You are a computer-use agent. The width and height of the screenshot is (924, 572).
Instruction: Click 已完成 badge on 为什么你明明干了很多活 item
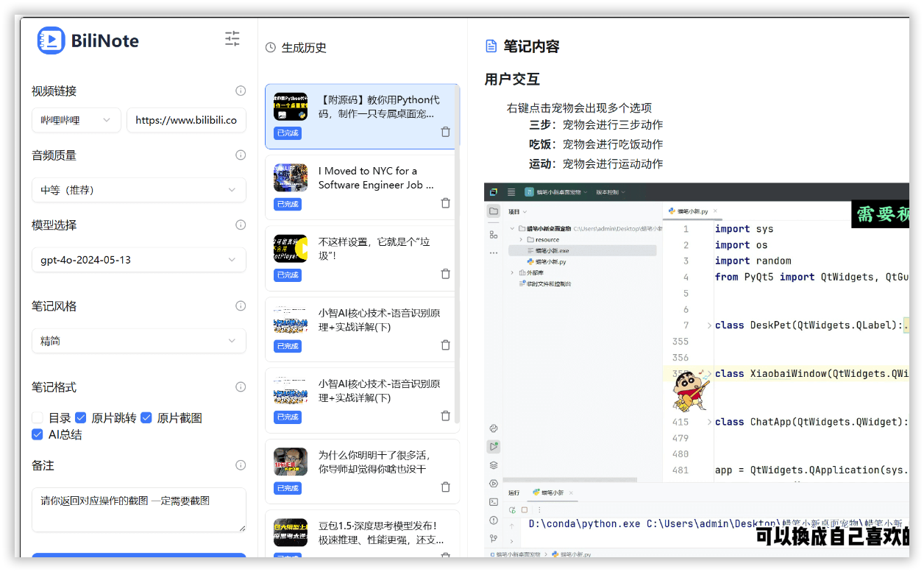288,488
